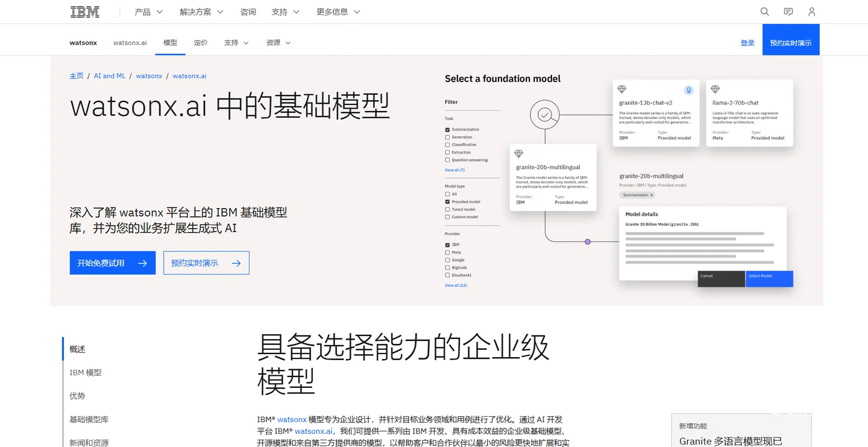This screenshot has width=868, height=447.
Task: Click outlined 预约实时演示 button in hero
Action: tap(206, 263)
